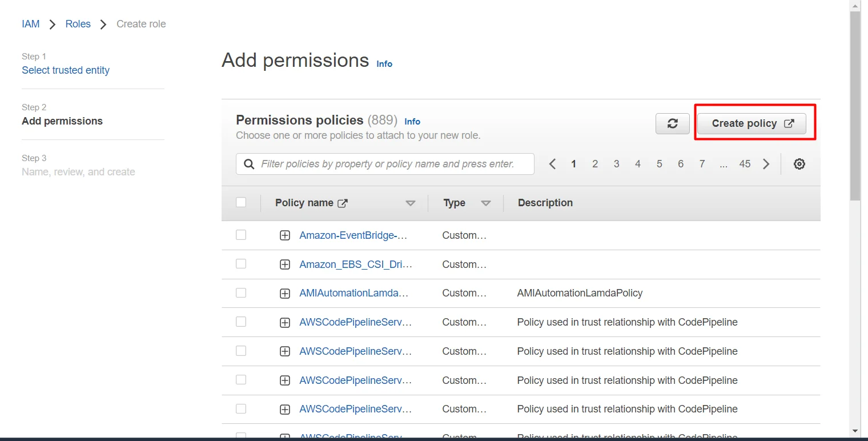This screenshot has height=441, width=868.
Task: Click the Create policy button
Action: pos(752,123)
